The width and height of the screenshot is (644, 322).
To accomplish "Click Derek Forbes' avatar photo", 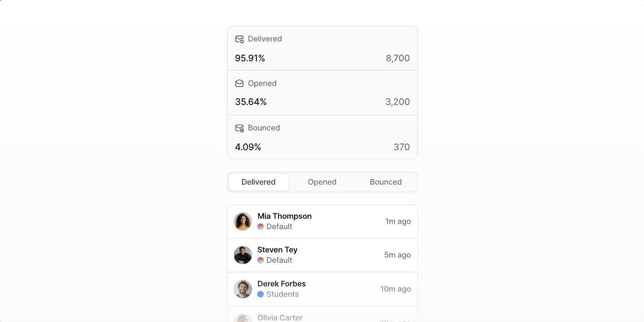I will [x=243, y=289].
